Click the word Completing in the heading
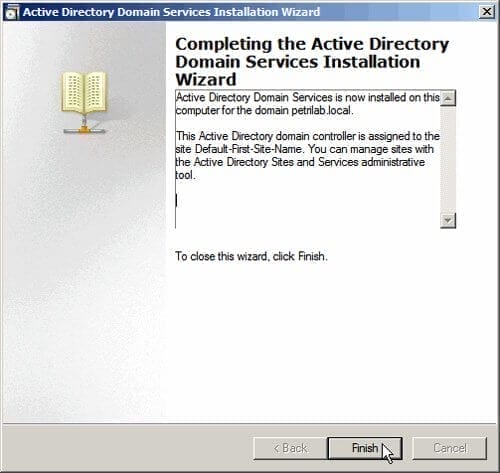The height and width of the screenshot is (473, 500). 224,45
